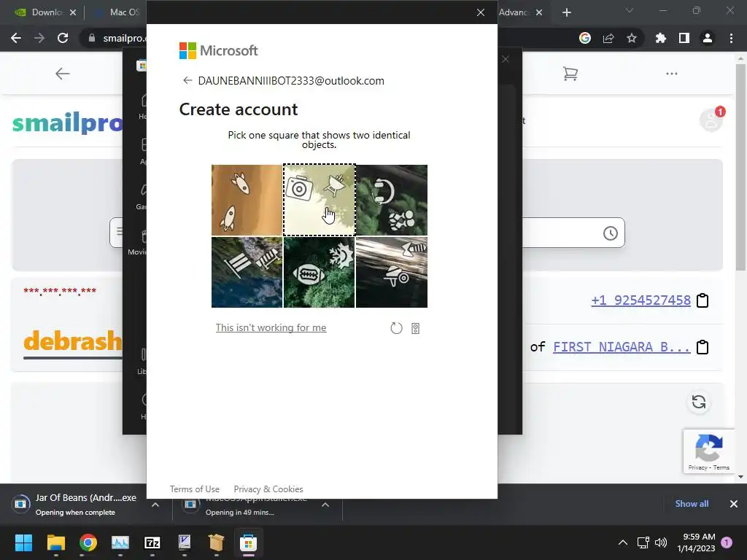
Task: Select the captcha square with headset icon
Action: point(392,200)
